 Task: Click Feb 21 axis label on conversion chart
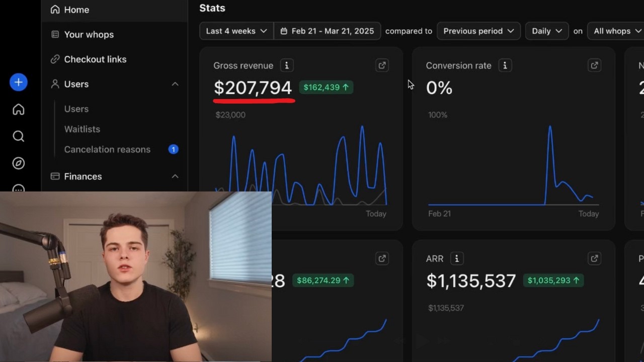coord(439,214)
